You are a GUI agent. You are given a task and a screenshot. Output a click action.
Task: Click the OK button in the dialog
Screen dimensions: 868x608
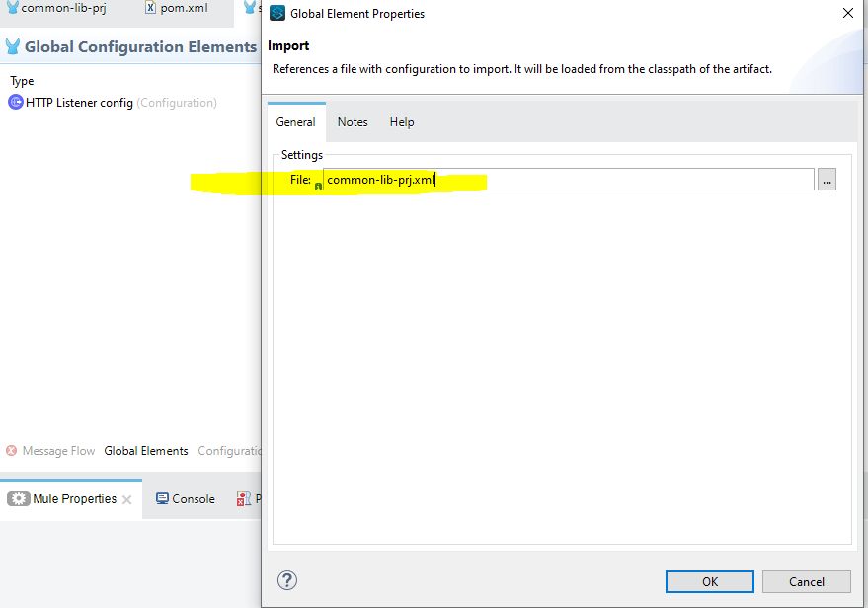click(709, 581)
